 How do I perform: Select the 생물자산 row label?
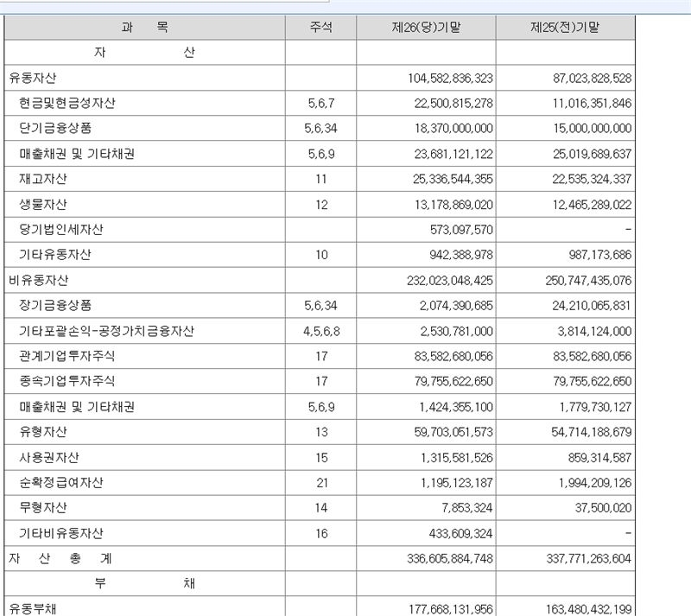43,205
